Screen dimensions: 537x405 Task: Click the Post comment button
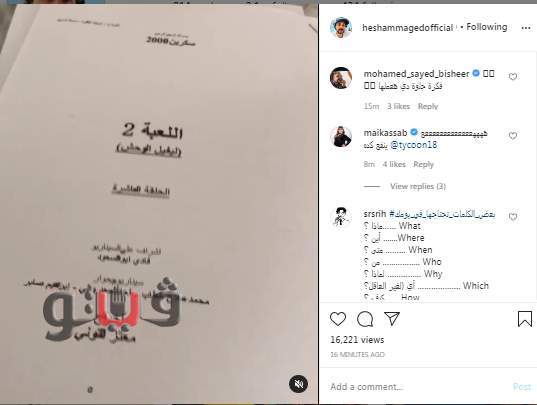click(x=522, y=387)
